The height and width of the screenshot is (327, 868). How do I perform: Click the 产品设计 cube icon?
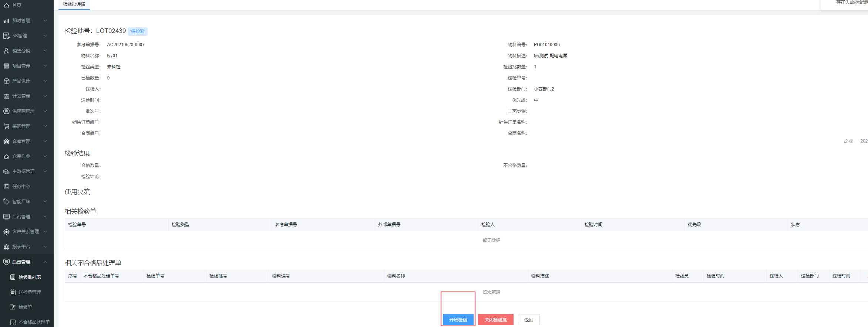coord(6,81)
